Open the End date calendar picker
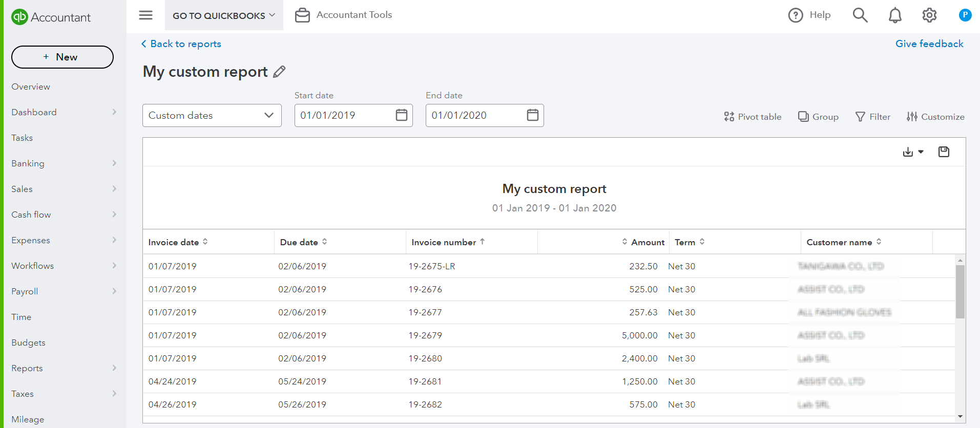Screen dimensions: 980x428 [533, 115]
